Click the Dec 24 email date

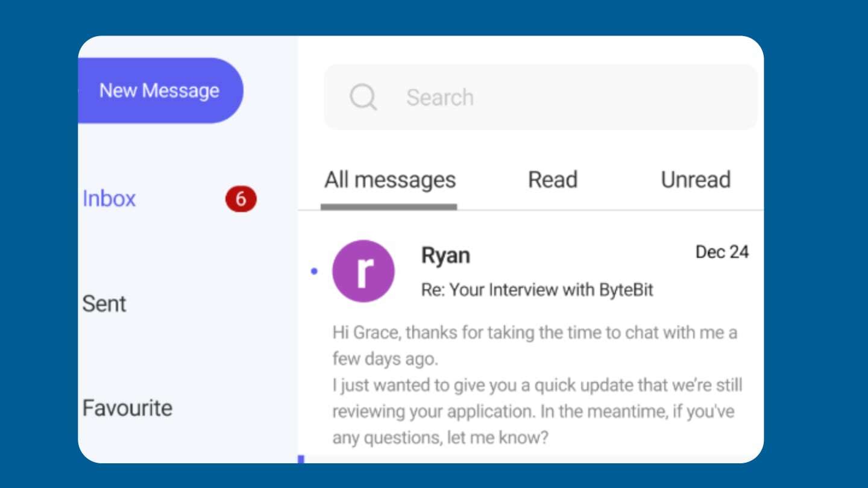pyautogui.click(x=722, y=252)
